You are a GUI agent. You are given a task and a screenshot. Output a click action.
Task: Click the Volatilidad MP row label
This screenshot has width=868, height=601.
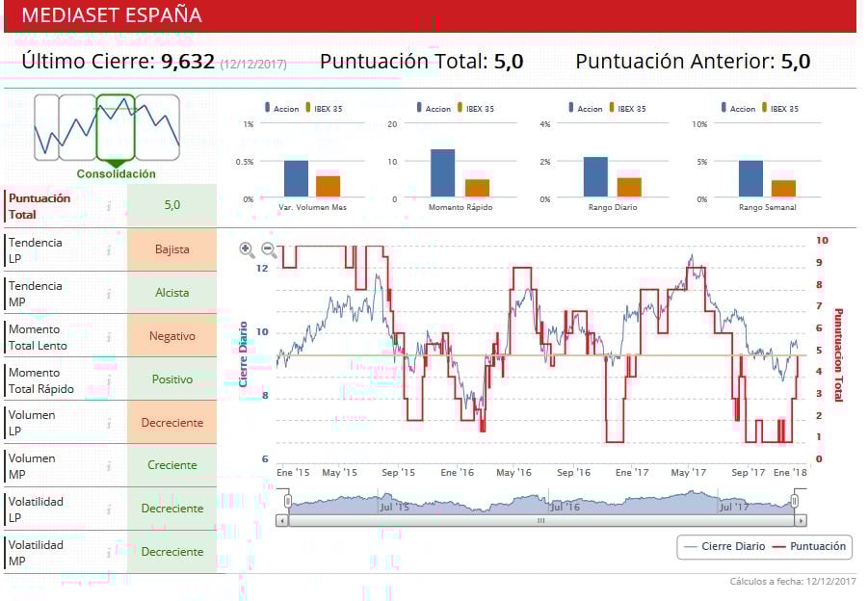point(36,553)
